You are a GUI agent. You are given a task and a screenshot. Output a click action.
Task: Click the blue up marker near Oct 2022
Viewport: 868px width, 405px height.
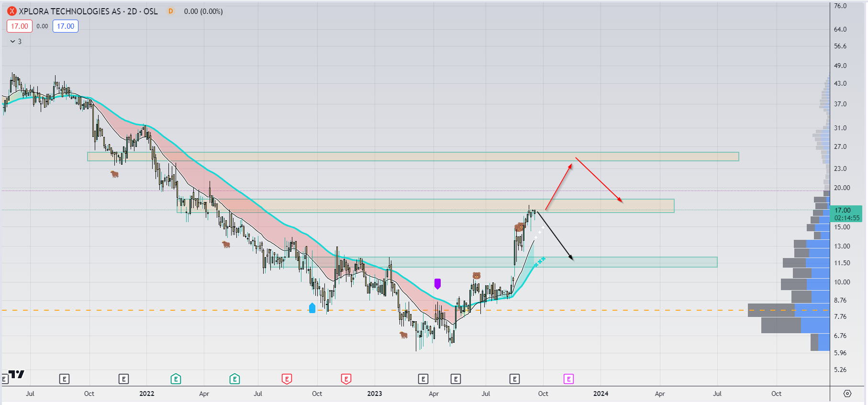[312, 308]
